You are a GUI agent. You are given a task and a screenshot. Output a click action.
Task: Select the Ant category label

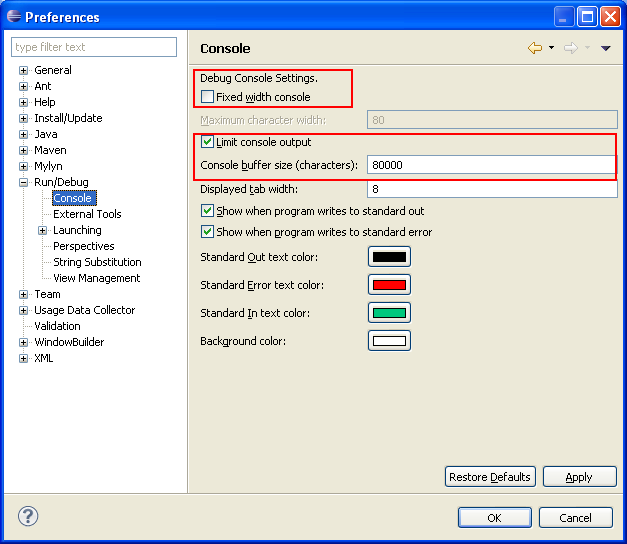coord(43,86)
